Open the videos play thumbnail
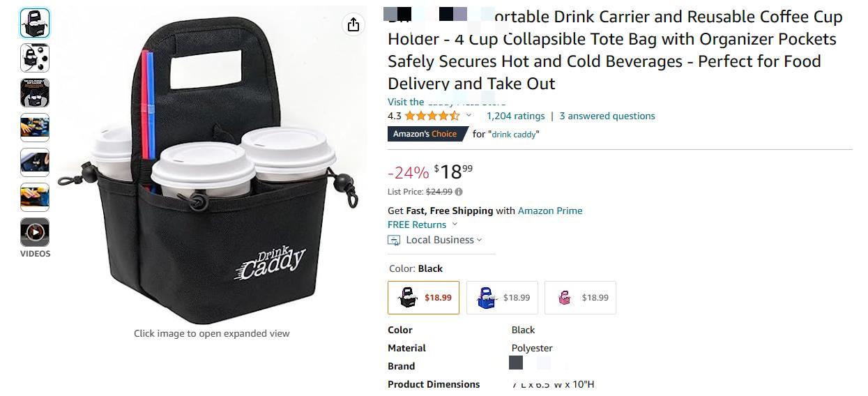 pyautogui.click(x=35, y=232)
